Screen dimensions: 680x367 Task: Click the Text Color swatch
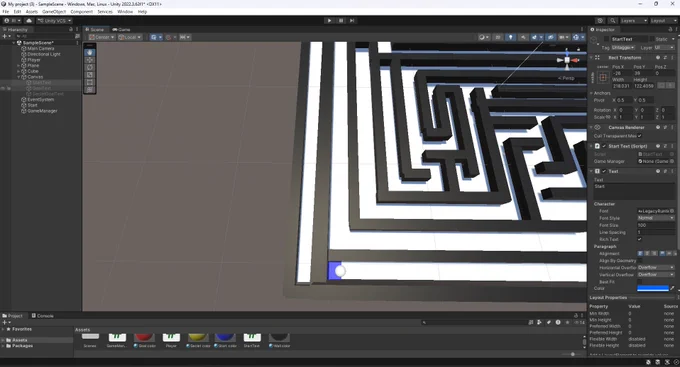coord(653,288)
